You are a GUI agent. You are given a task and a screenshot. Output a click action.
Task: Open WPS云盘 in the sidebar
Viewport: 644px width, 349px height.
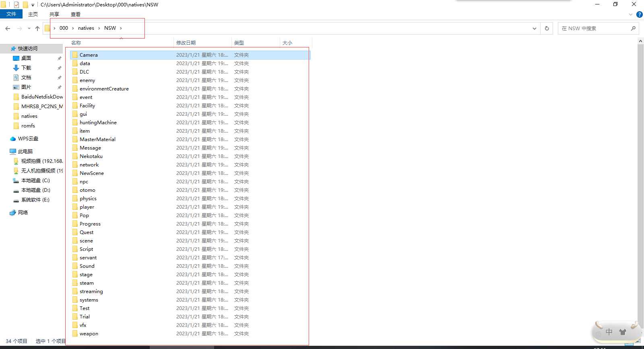point(28,139)
